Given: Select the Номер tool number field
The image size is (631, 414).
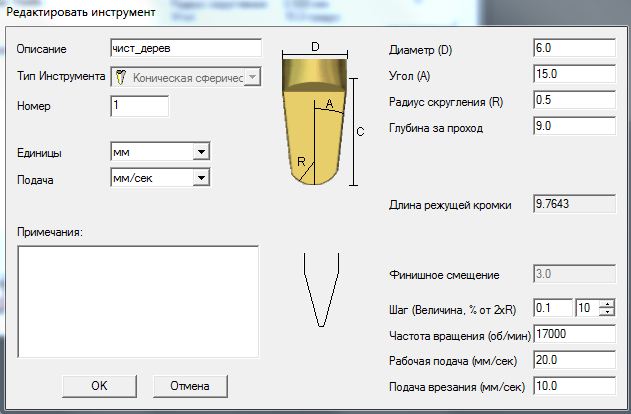Looking at the screenshot, I should click(139, 105).
